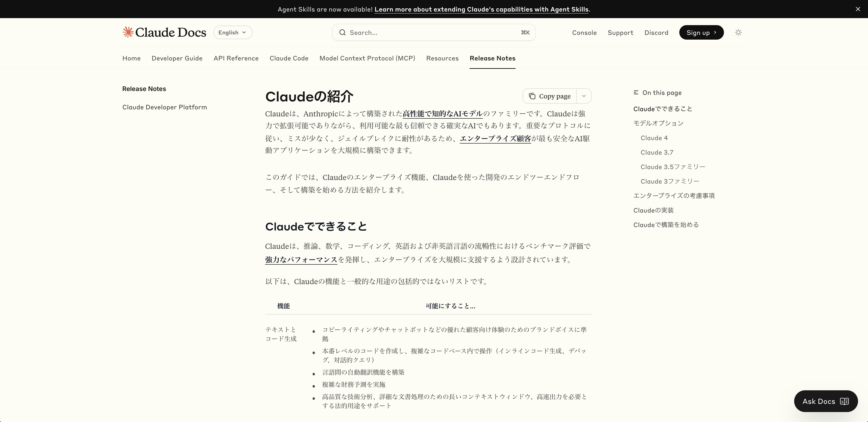Click the Sign up button
The height and width of the screenshot is (422, 868).
(x=701, y=33)
